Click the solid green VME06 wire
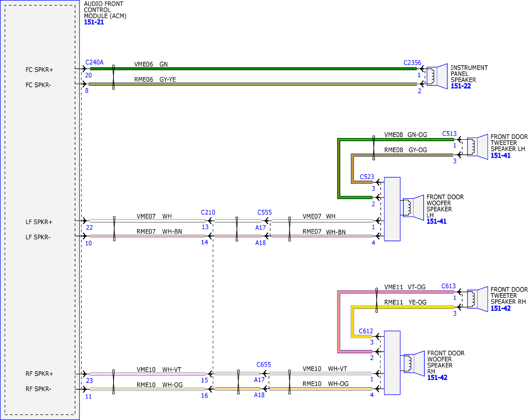The height and width of the screenshot is (420, 528). pyautogui.click(x=253, y=69)
